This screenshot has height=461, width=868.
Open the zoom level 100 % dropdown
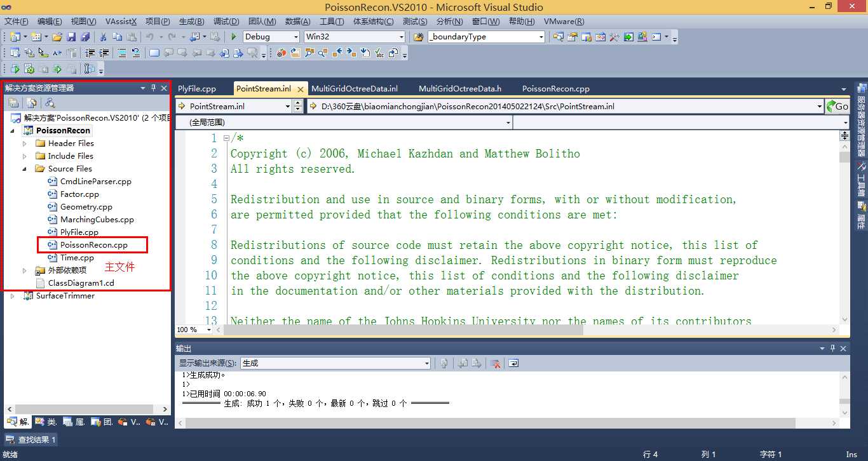point(210,330)
